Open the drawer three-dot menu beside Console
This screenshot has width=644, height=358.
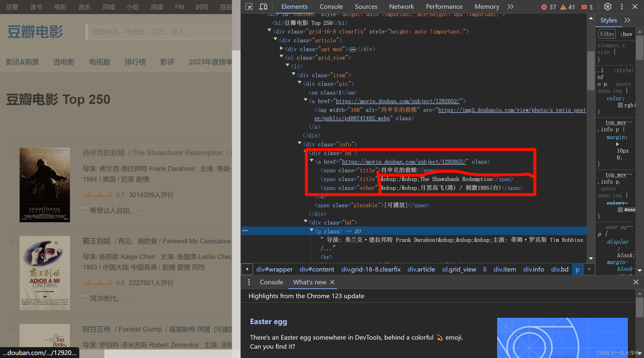point(249,282)
